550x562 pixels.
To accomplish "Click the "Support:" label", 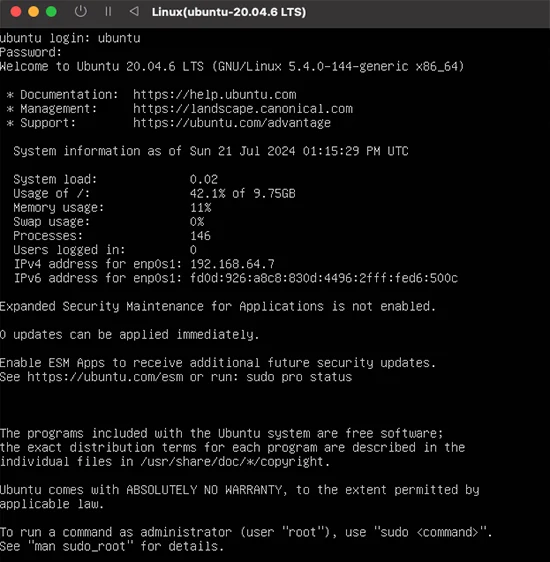I will pos(48,123).
